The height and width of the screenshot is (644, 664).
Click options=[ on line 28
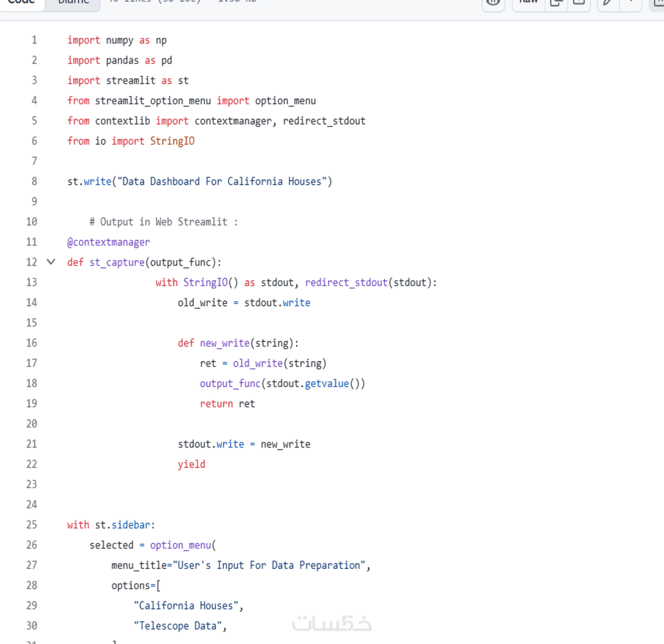tap(136, 586)
